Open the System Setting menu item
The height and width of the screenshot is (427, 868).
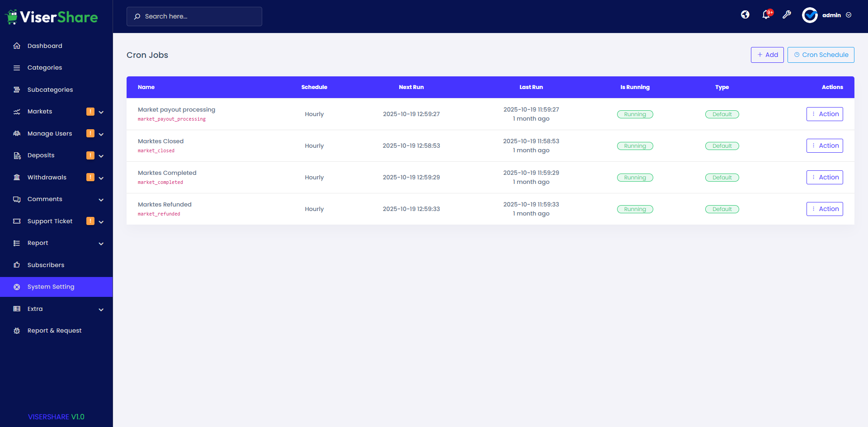point(57,287)
